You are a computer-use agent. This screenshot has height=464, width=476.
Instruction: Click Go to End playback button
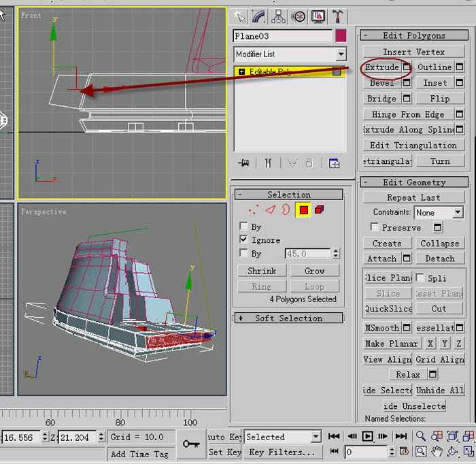coord(401,436)
